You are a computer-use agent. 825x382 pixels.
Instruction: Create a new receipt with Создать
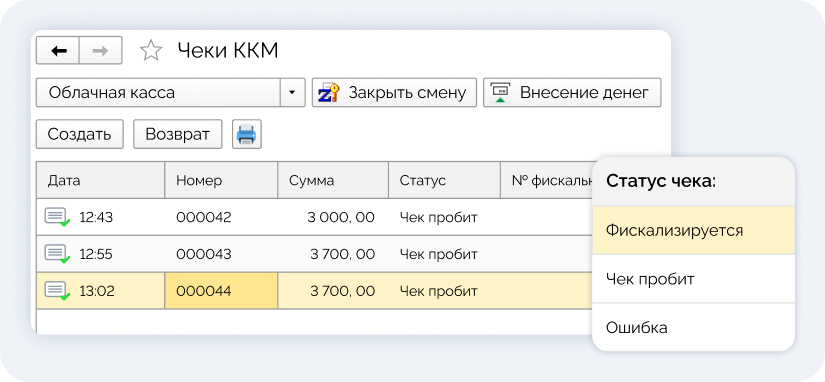[79, 134]
